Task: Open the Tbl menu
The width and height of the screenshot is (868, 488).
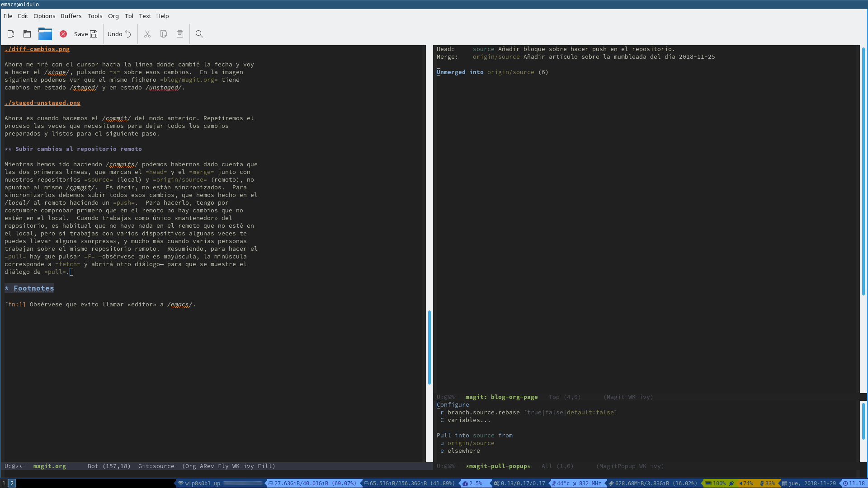Action: [x=129, y=16]
